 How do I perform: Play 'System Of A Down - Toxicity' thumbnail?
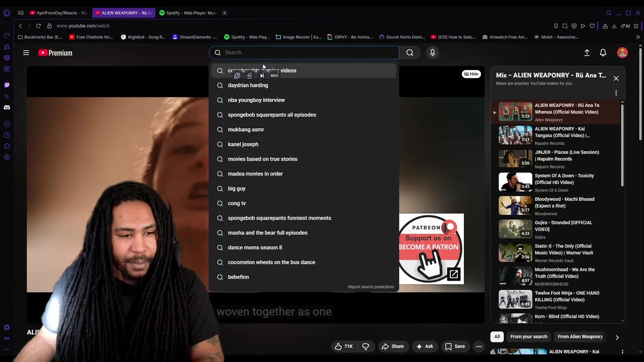pyautogui.click(x=515, y=182)
